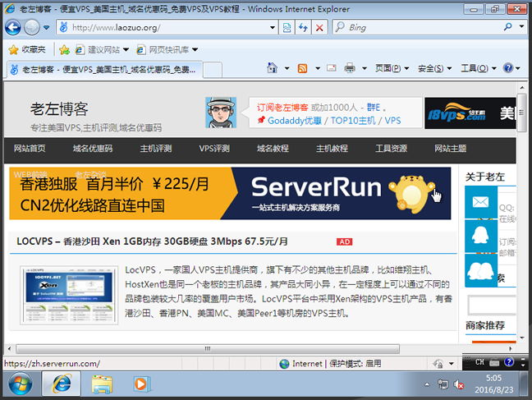The image size is (532, 400).
Task: Click the double penguin QQ group icon
Action: [x=480, y=270]
